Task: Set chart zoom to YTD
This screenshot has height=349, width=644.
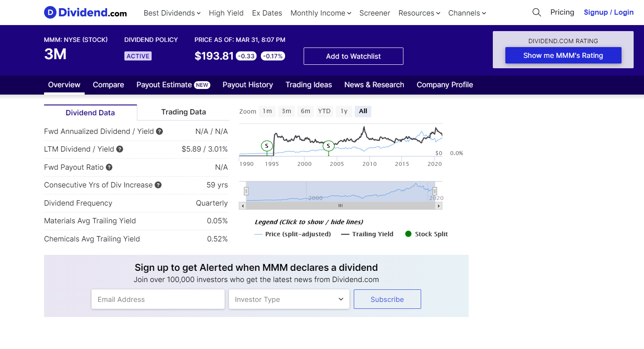Action: (x=324, y=111)
